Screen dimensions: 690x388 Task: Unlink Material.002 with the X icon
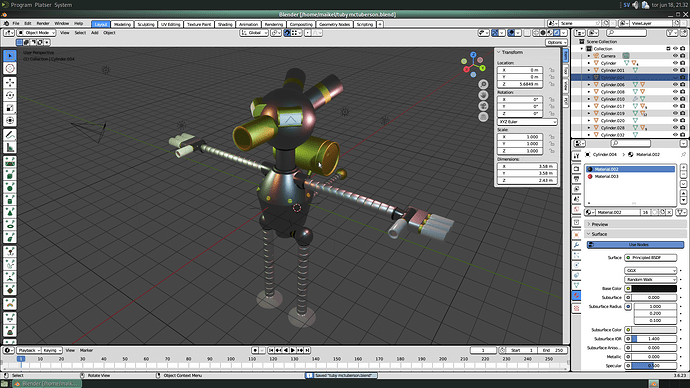coord(669,212)
